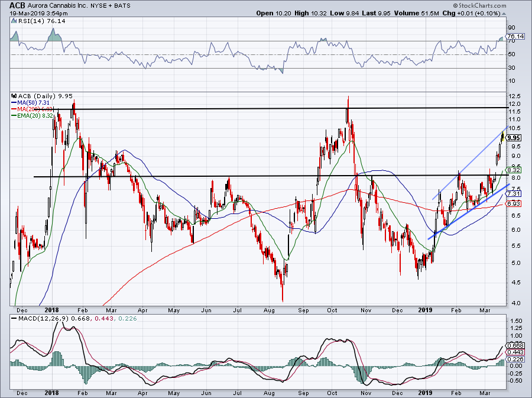Viewport: 532px width, 398px height.
Task: Click the RSI(14) 76.14 legend label
Action: (x=41, y=21)
